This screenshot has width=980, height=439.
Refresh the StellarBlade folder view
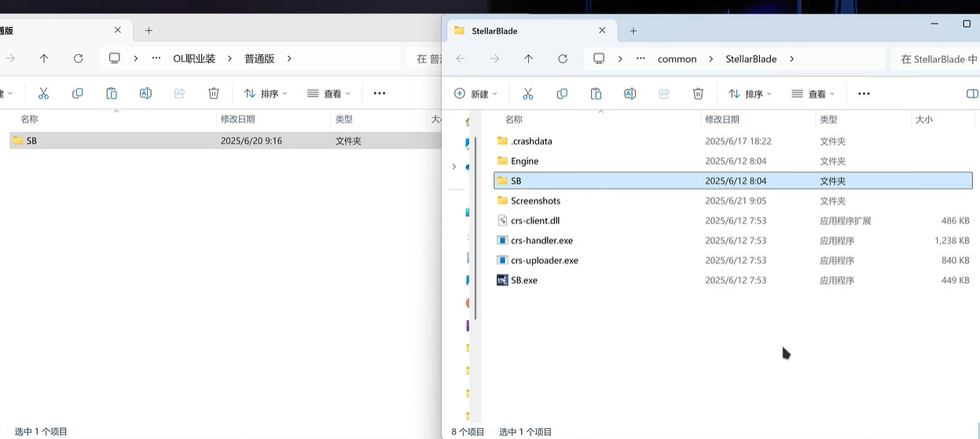(563, 59)
